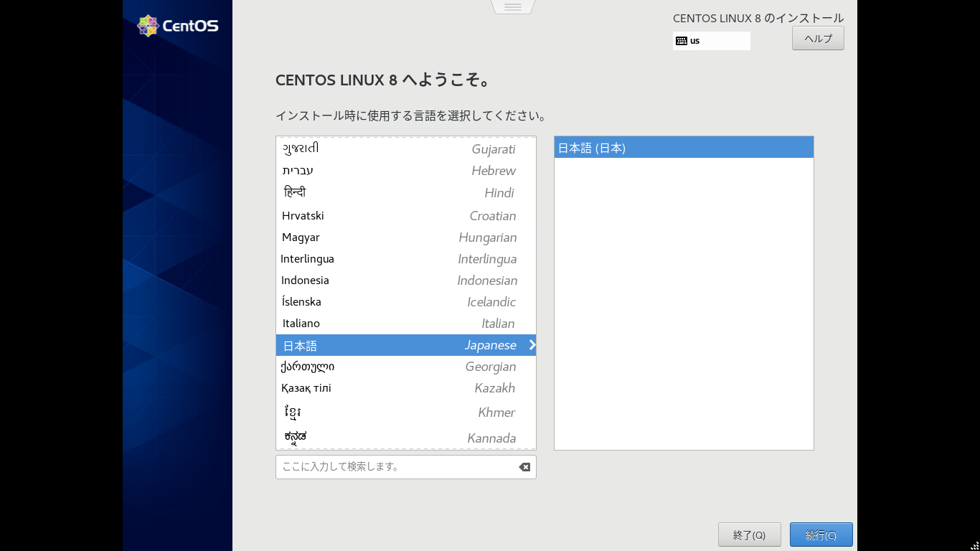
Task: Clear the search field with the backspace icon
Action: tap(524, 467)
